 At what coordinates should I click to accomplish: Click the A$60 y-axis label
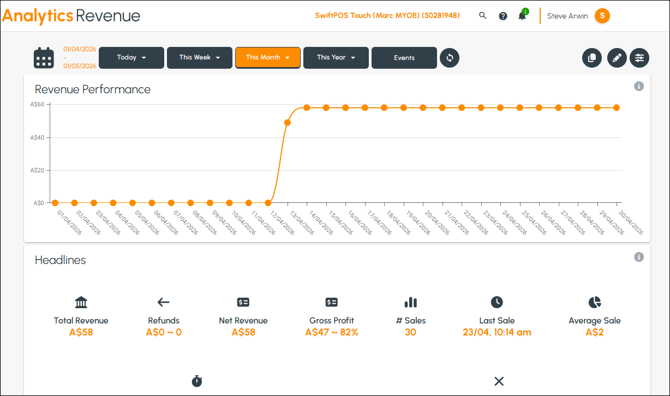click(x=37, y=104)
